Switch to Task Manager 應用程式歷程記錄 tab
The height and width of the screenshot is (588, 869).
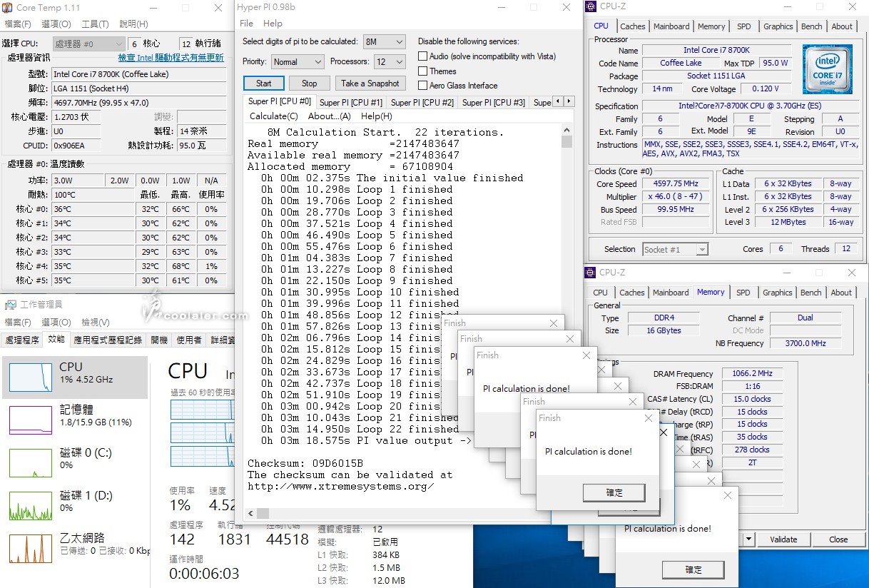pyautogui.click(x=108, y=340)
